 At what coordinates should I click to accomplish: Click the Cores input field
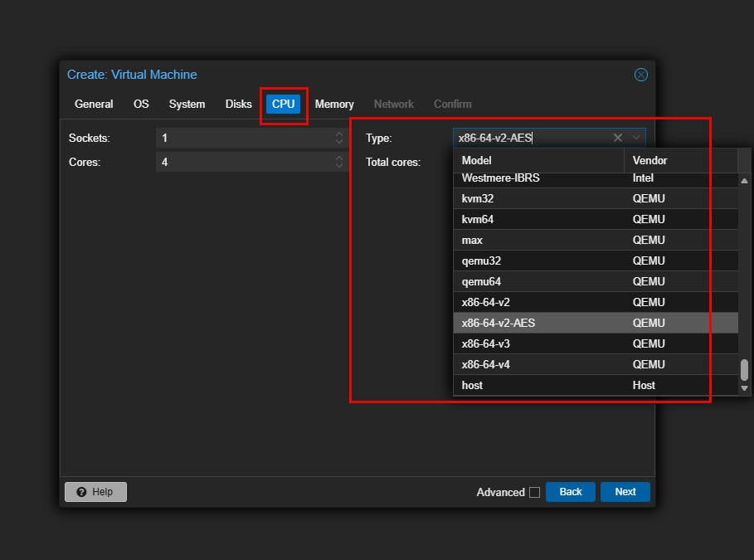[x=244, y=162]
